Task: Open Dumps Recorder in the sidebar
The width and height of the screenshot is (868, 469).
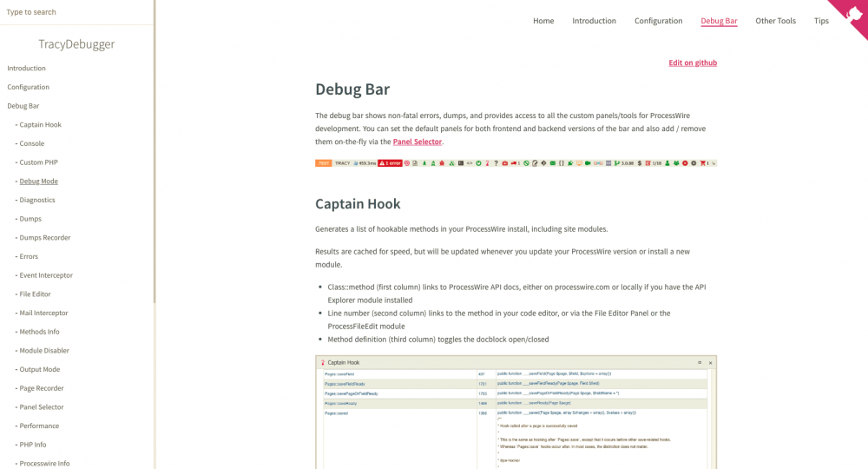Action: (45, 238)
